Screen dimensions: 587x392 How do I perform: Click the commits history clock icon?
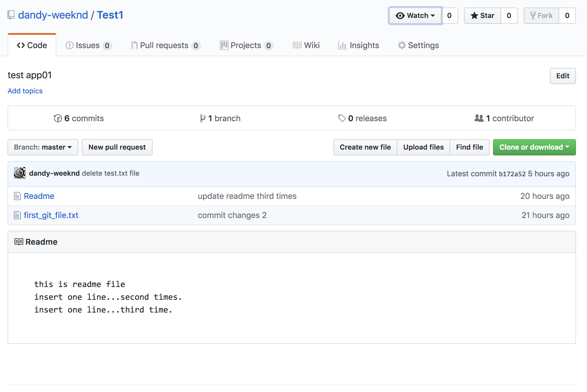(58, 118)
